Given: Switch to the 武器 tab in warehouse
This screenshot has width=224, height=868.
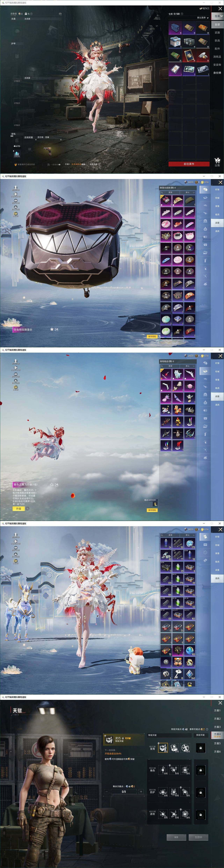Looking at the screenshot, I should [217, 33].
